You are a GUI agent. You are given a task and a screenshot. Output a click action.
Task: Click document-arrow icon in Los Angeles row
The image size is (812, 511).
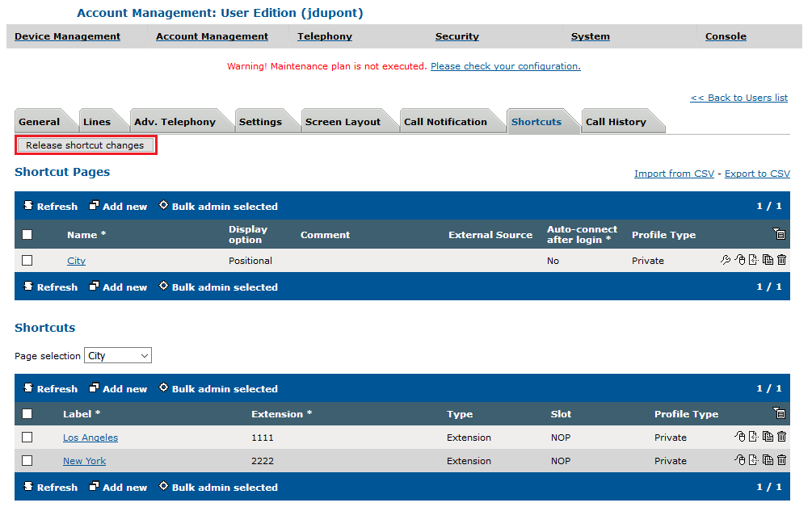[754, 437]
